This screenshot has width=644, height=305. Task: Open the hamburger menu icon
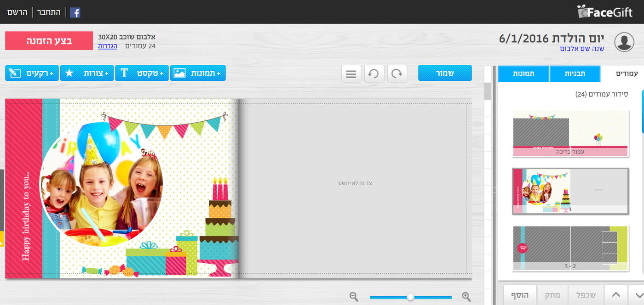coord(351,73)
